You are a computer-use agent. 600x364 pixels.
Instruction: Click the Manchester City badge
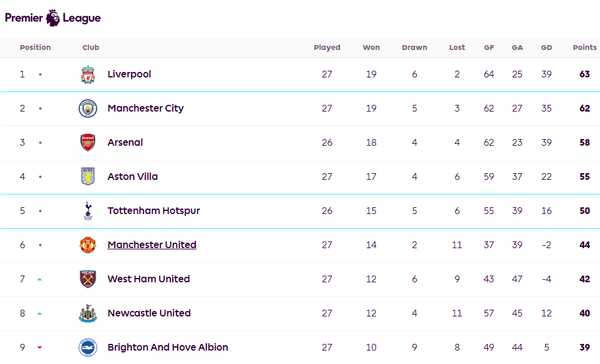88,109
